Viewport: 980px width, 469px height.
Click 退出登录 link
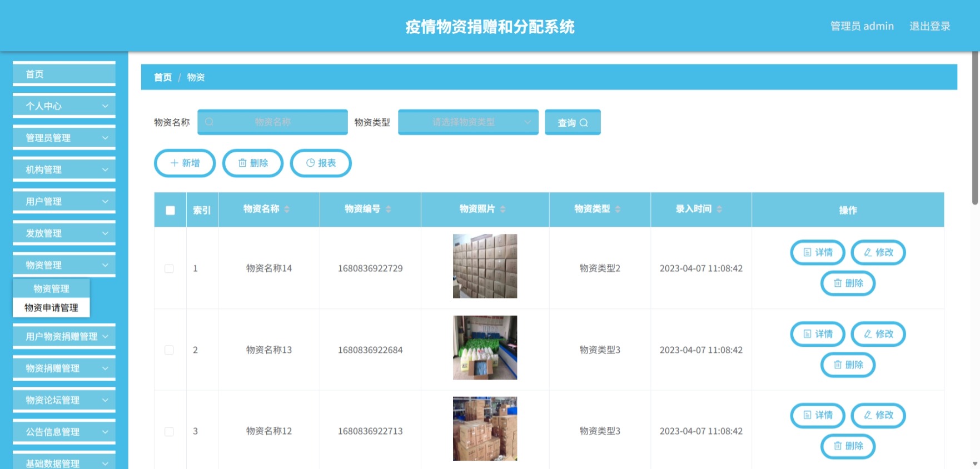[x=929, y=26]
